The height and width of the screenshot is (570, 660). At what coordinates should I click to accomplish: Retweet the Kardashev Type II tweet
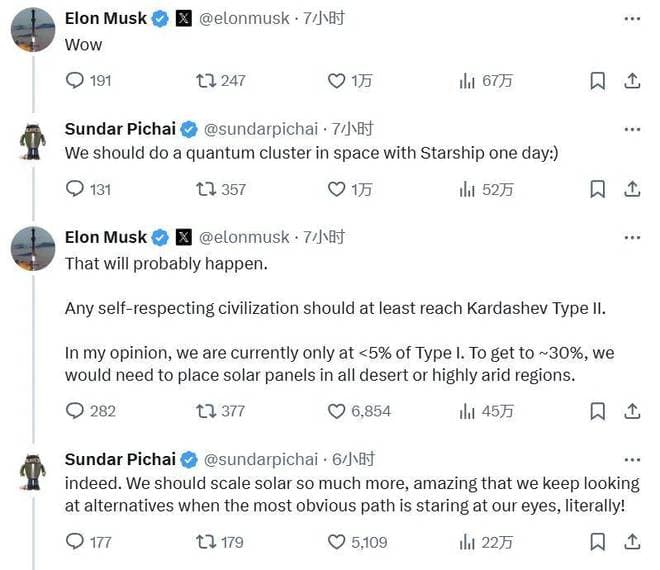(207, 411)
